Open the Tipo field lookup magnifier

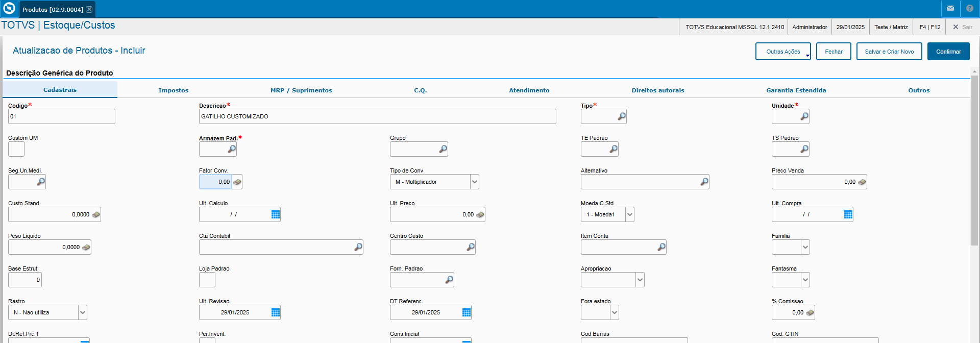622,116
